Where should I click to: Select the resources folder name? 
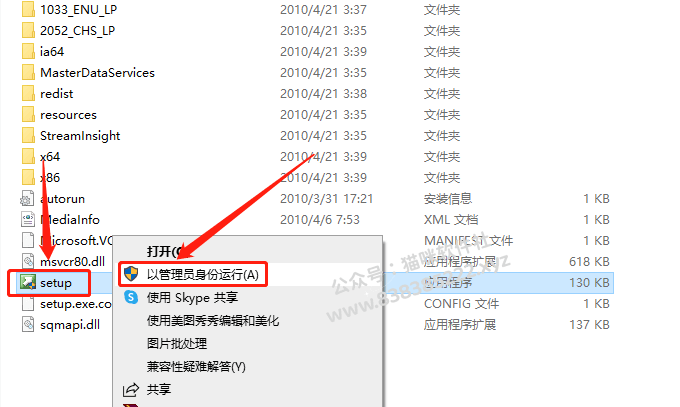tap(69, 115)
